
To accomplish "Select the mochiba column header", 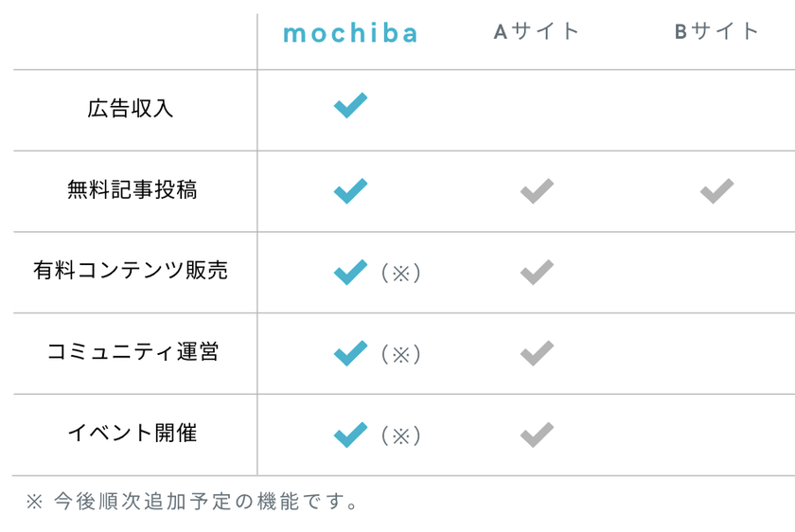I will coord(350,33).
